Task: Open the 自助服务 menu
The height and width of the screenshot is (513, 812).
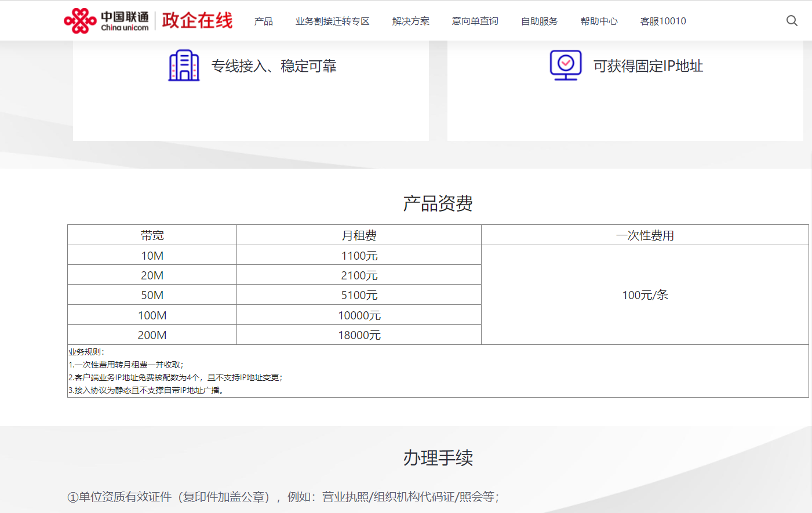Action: 540,21
